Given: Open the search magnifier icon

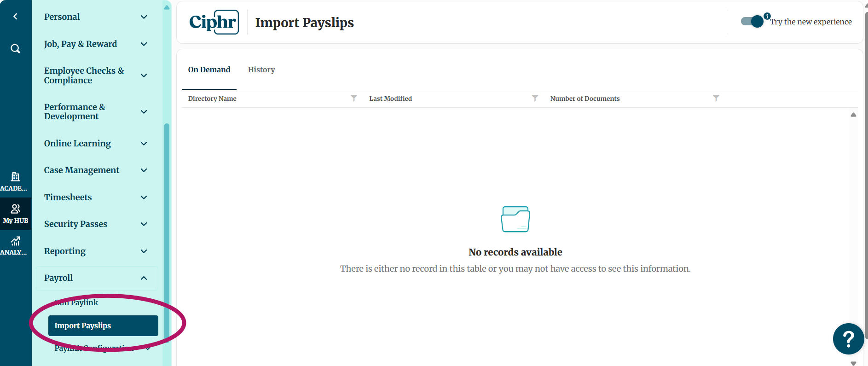Looking at the screenshot, I should 15,48.
